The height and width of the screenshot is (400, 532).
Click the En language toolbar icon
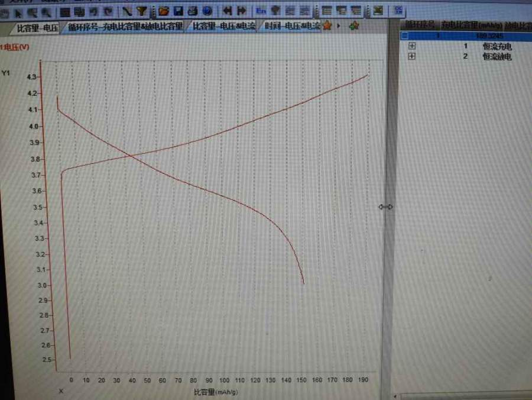(x=261, y=11)
